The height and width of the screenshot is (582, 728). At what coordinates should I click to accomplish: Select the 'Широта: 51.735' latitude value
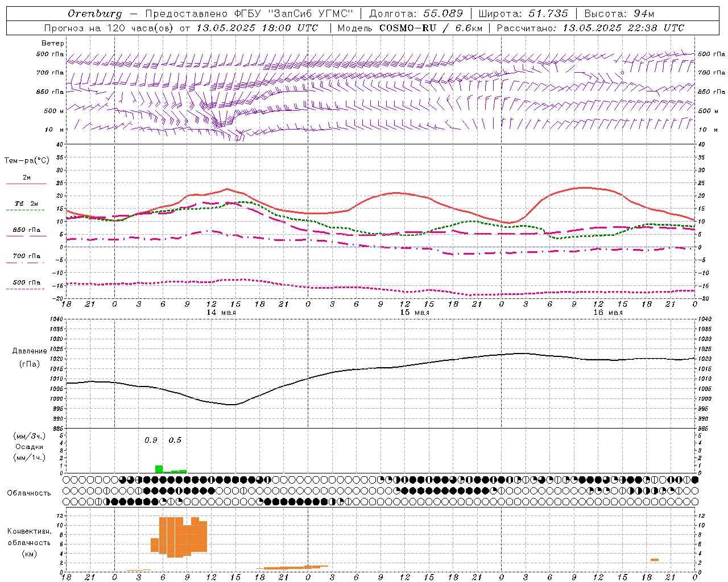(x=523, y=14)
